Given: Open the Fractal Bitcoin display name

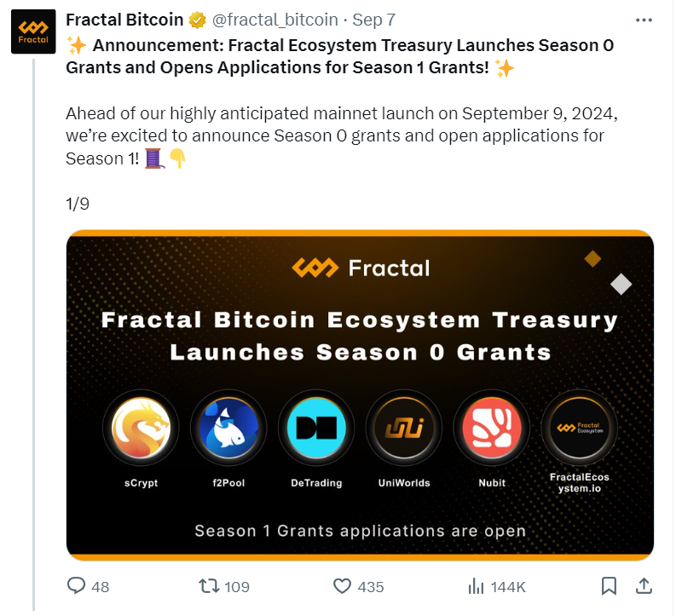Looking at the screenshot, I should tap(124, 20).
